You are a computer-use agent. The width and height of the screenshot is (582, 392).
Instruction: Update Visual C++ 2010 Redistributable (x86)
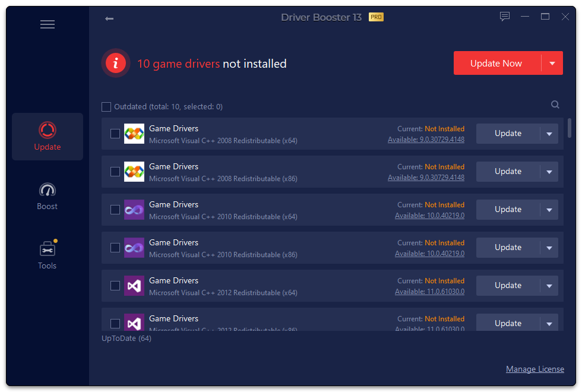pos(508,248)
